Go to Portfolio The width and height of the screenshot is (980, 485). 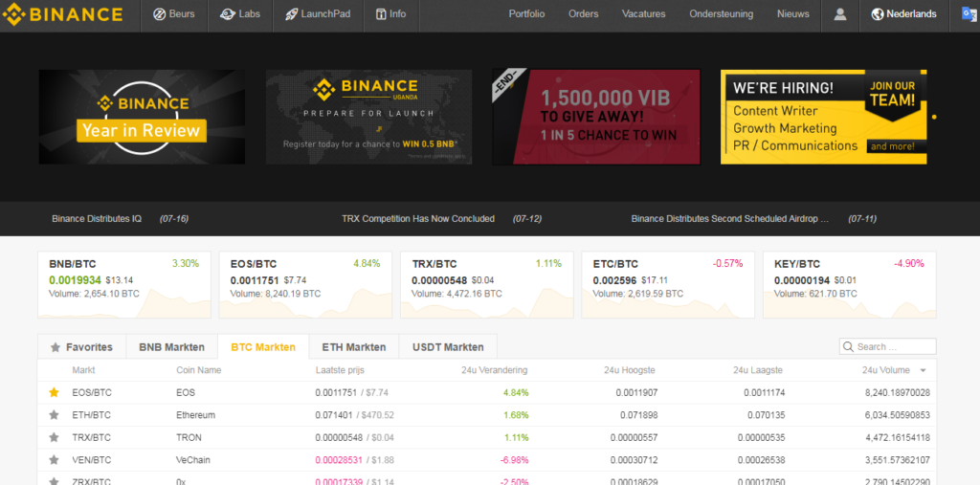pyautogui.click(x=526, y=13)
